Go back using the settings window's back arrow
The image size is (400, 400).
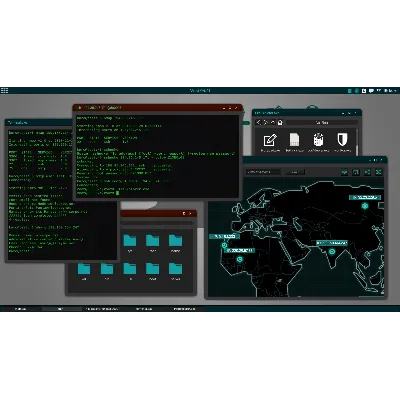258,122
